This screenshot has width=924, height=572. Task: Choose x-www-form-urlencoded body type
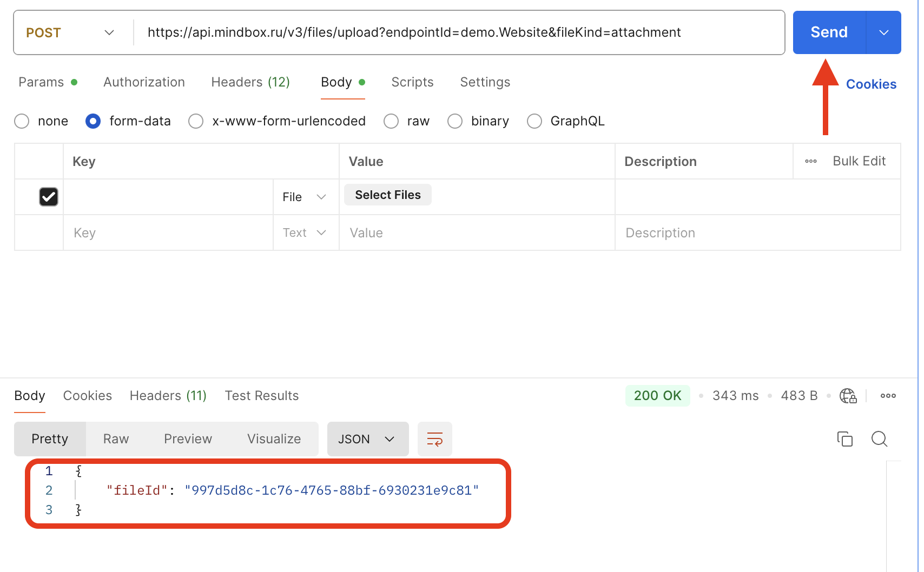(196, 121)
